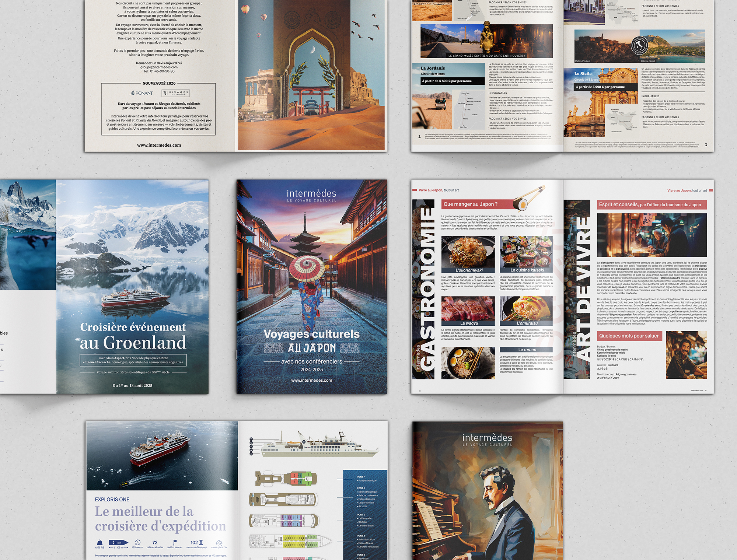Select the cabines et suites icon
This screenshot has width=737, height=560.
[x=154, y=542]
